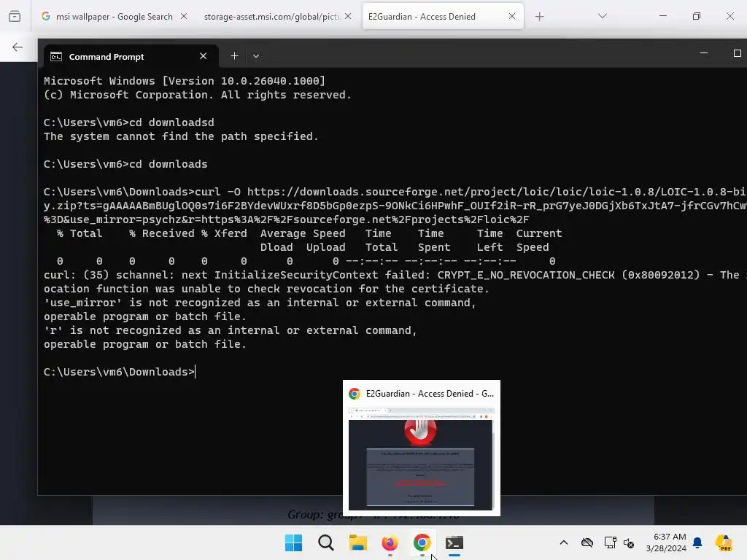Image resolution: width=747 pixels, height=560 pixels.
Task: Switch to msi wallpaper Google Search tab
Action: (115, 17)
